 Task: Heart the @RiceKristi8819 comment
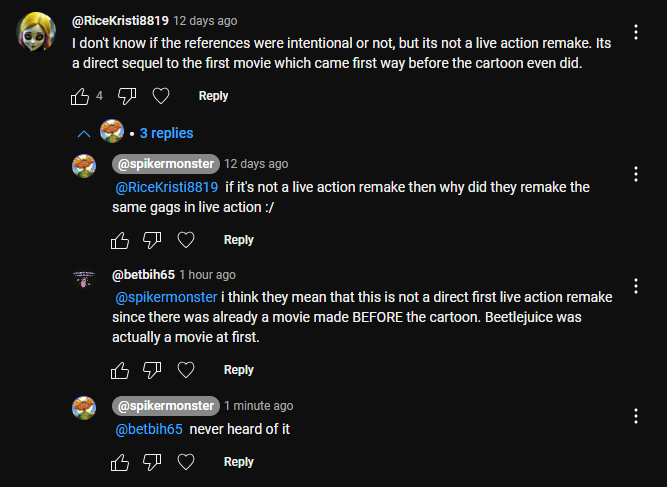coord(161,96)
